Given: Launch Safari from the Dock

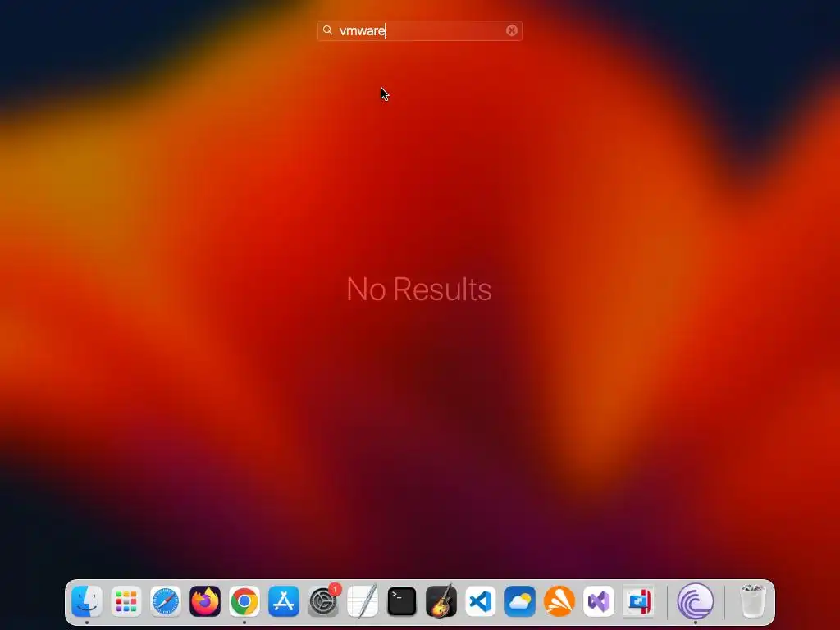Looking at the screenshot, I should click(x=166, y=601).
